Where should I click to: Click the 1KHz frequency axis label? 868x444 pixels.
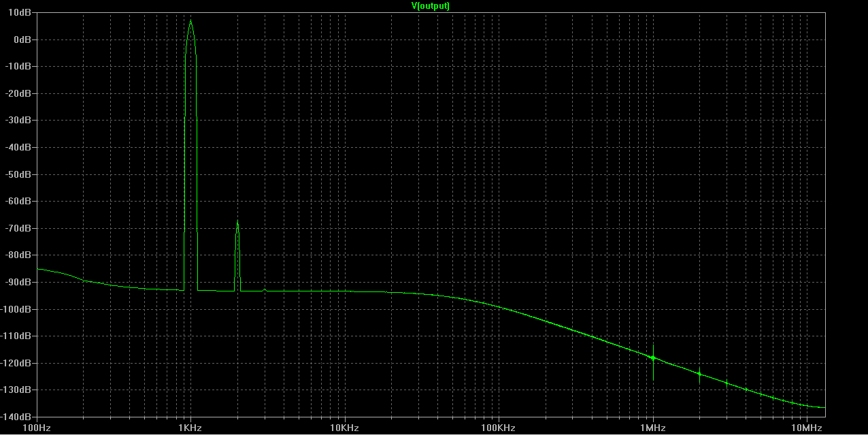click(x=190, y=428)
